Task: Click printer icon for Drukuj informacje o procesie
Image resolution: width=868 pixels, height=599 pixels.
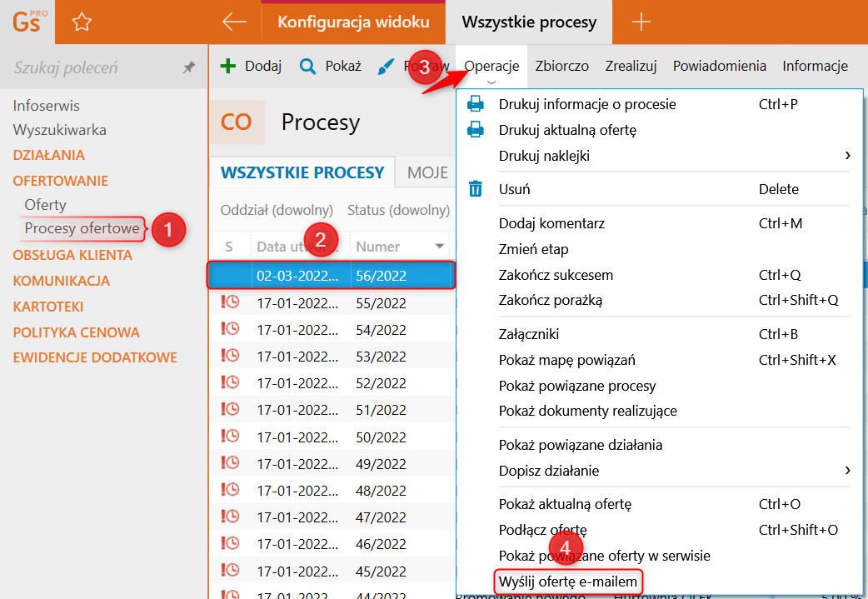Action: (476, 104)
